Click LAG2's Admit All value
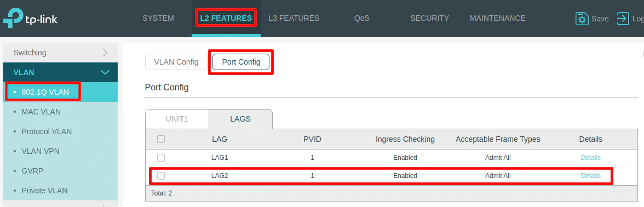 click(x=498, y=176)
